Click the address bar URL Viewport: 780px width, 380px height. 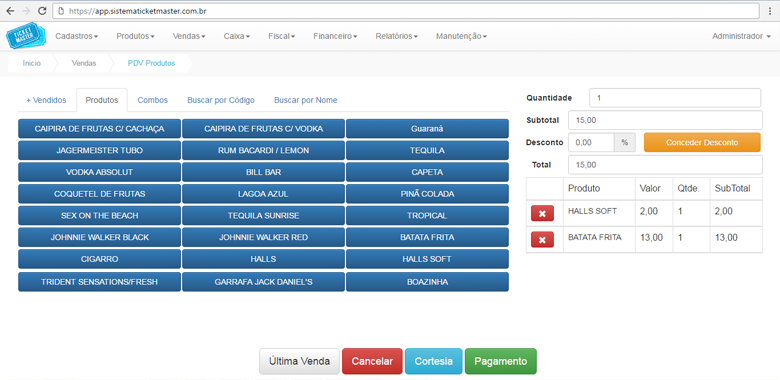point(405,10)
